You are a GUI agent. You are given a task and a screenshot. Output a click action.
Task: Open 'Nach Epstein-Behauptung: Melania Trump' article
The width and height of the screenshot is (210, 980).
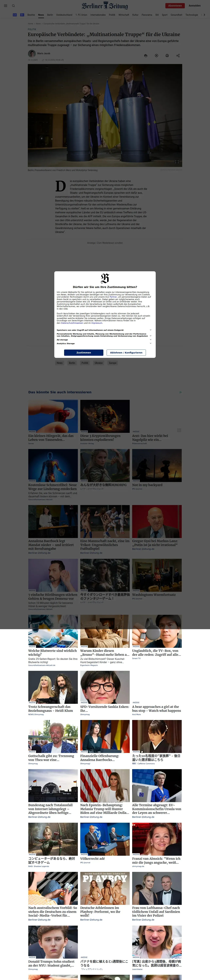105,794
